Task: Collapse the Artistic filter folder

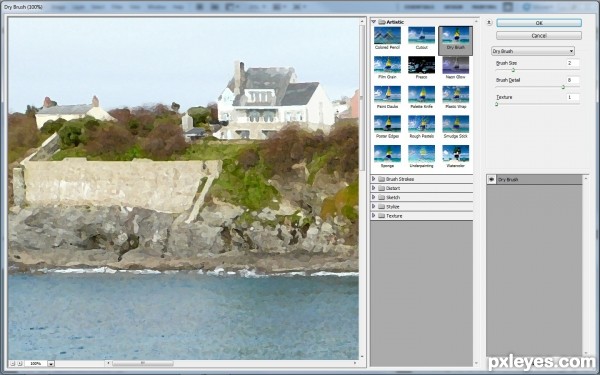Action: 374,22
